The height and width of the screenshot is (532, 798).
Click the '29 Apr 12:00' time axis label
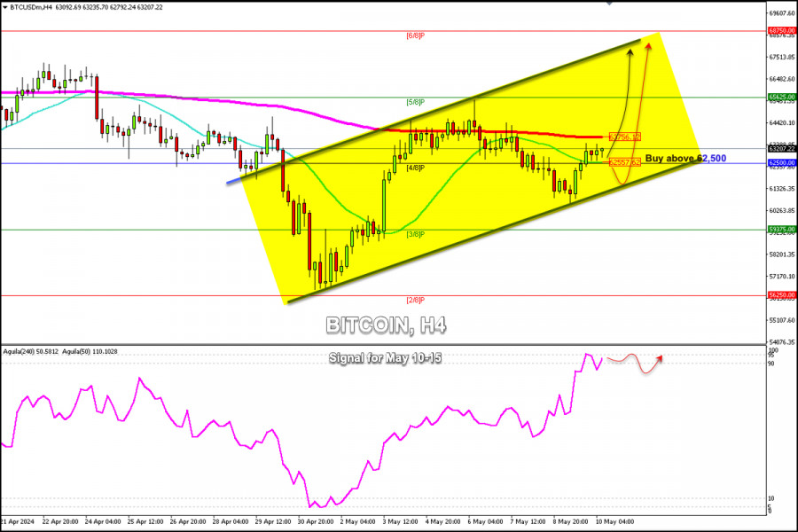(273, 522)
